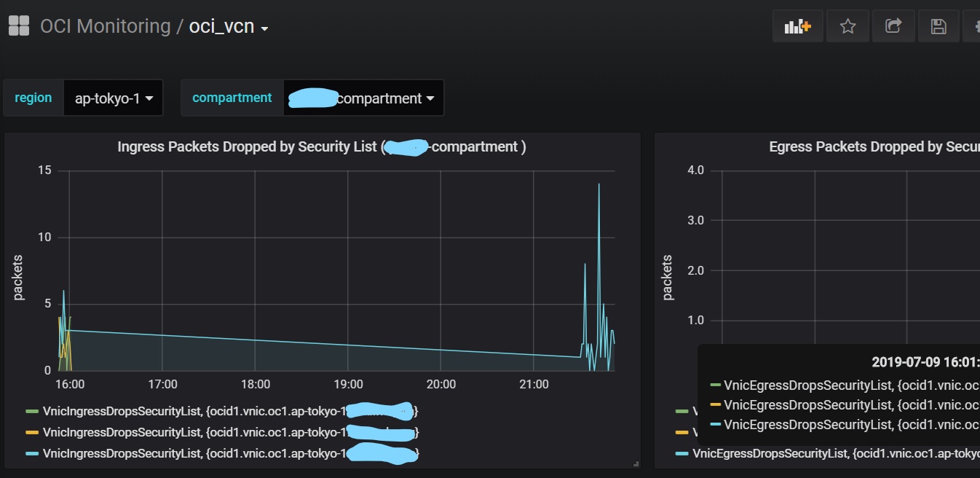Click the tall spike peak in Ingress graph
Viewport: 980px width, 478px height.
[598, 184]
